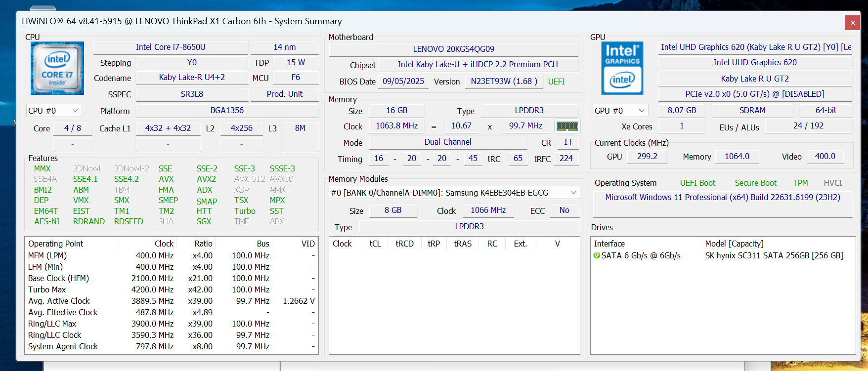
Task: Click the memory module icon beside 99.7 MHz
Action: [x=567, y=126]
